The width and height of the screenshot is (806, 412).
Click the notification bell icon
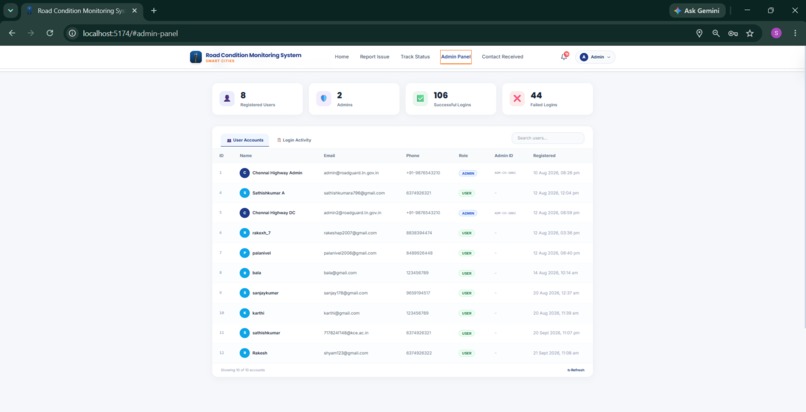(564, 57)
